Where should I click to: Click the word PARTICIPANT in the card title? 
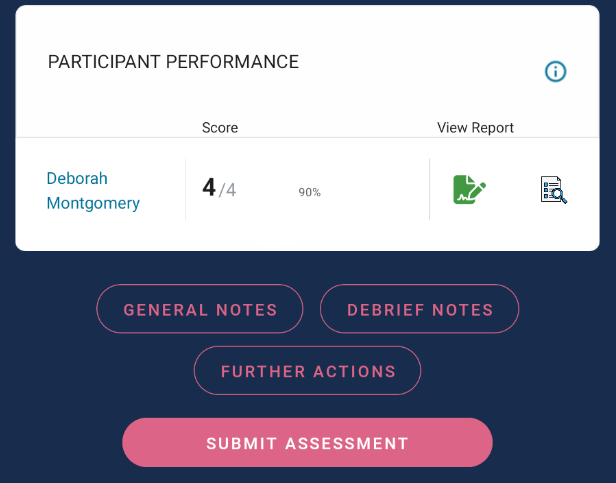(x=105, y=62)
